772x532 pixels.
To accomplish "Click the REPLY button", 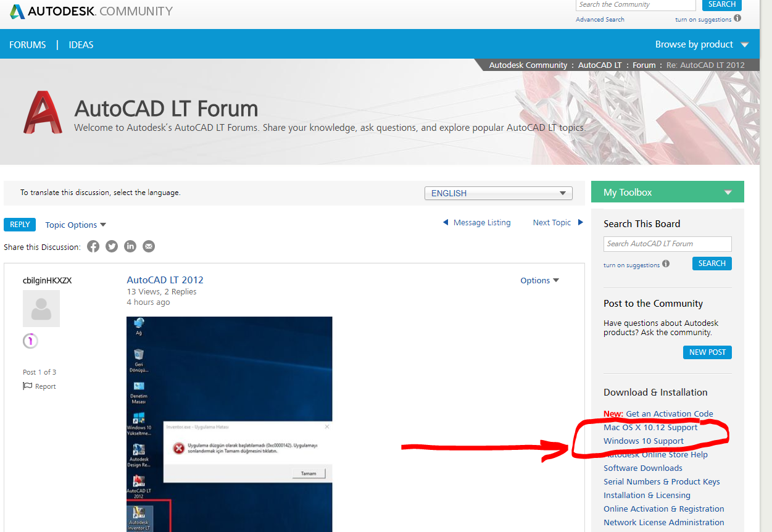I will point(20,225).
